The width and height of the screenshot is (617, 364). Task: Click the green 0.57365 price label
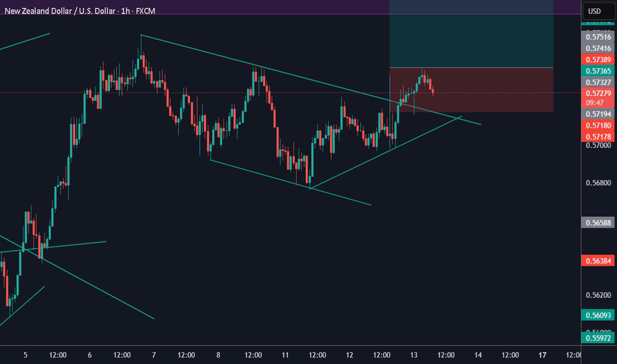[598, 71]
